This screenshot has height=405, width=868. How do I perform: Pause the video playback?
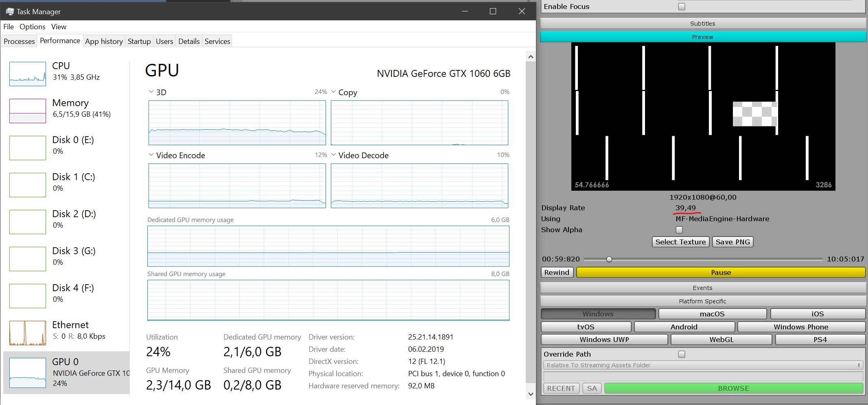[721, 272]
